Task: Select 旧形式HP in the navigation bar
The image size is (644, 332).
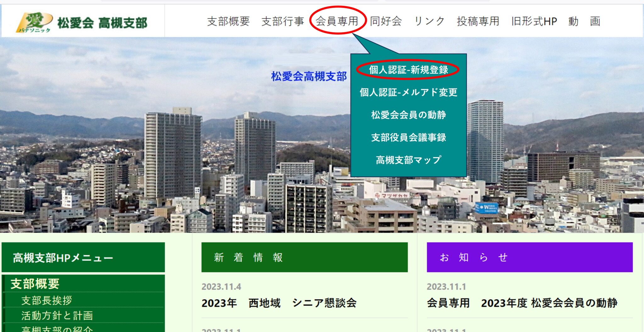Action: click(534, 21)
